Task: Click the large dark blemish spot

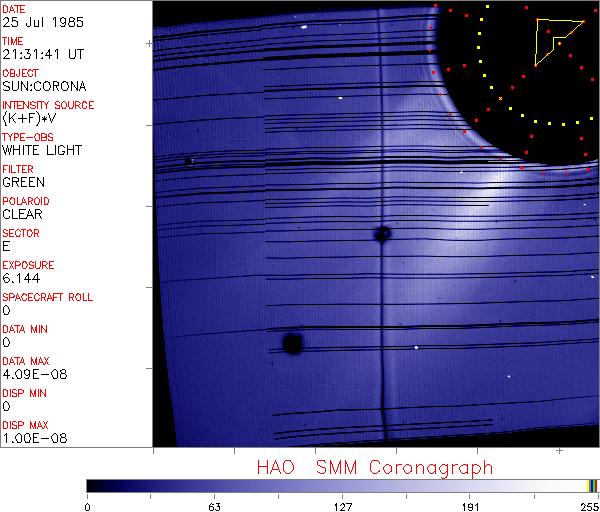Action: [x=292, y=344]
